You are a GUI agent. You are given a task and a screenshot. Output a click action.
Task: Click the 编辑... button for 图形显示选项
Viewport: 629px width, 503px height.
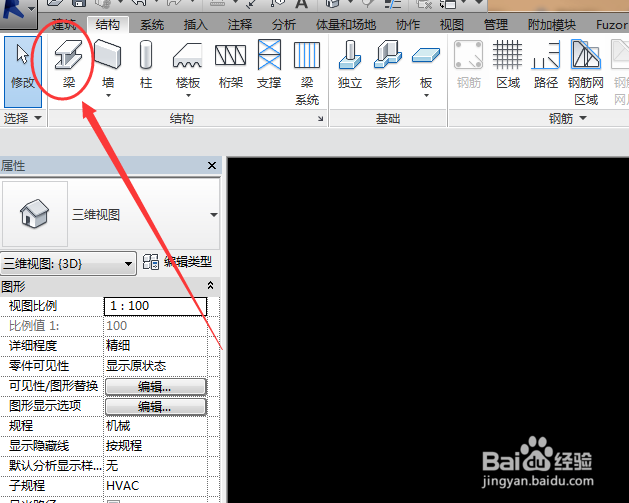pos(156,407)
